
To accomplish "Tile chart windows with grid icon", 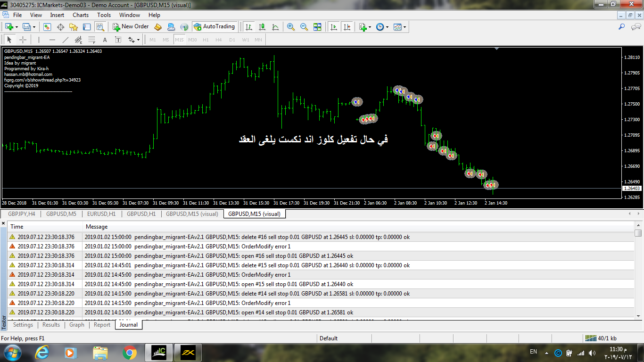I will pyautogui.click(x=317, y=27).
